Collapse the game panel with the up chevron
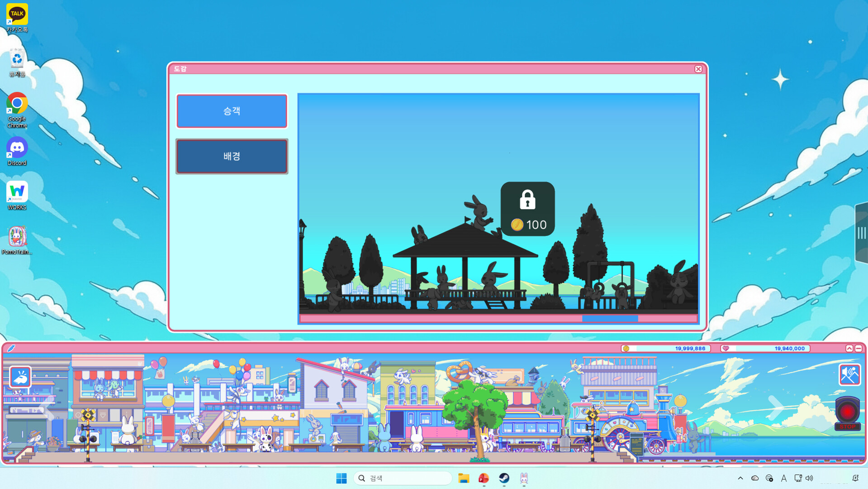The height and width of the screenshot is (489, 868). coord(849,348)
